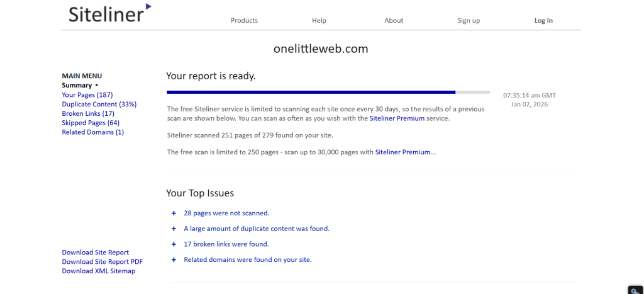Click the blue scan progress bar
Screen dimensions: 644x294
(311, 92)
